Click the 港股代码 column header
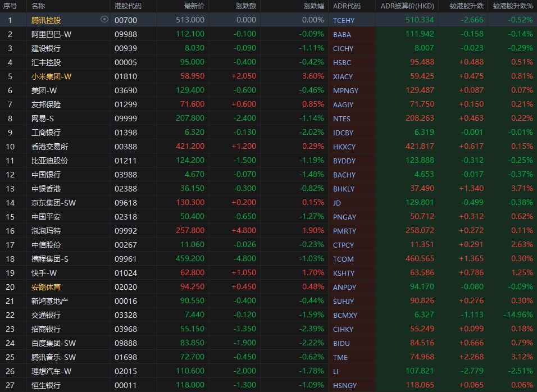Image resolution: width=537 pixels, height=392 pixels. coord(128,6)
